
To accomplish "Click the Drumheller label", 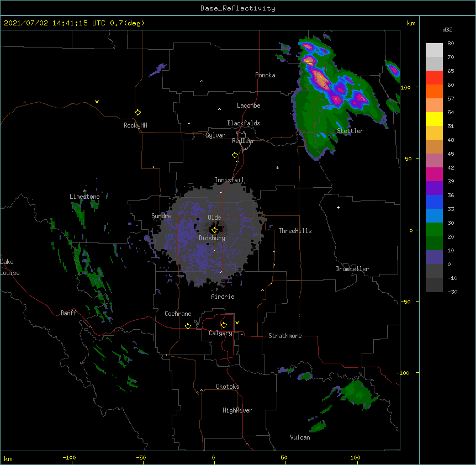I will tap(352, 269).
